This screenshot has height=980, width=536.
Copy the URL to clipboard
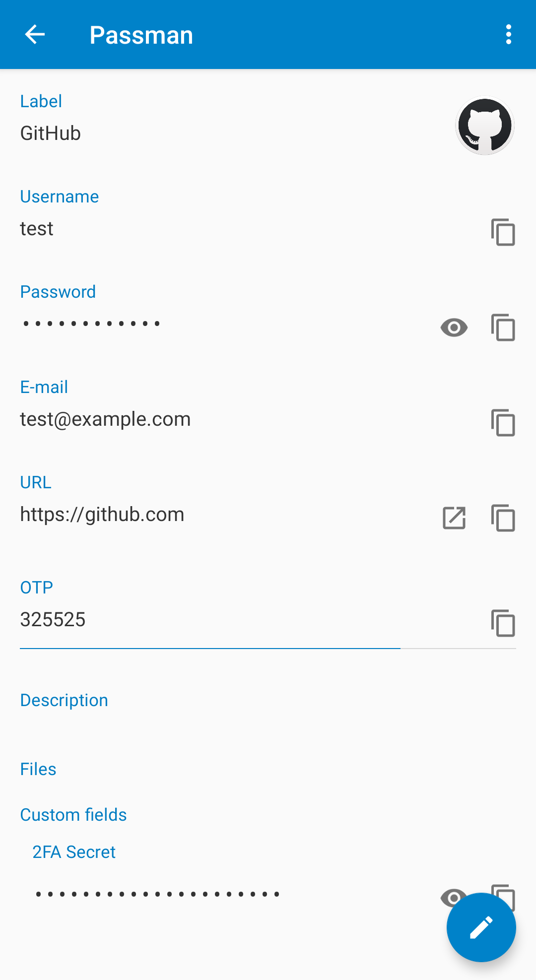pyautogui.click(x=503, y=518)
